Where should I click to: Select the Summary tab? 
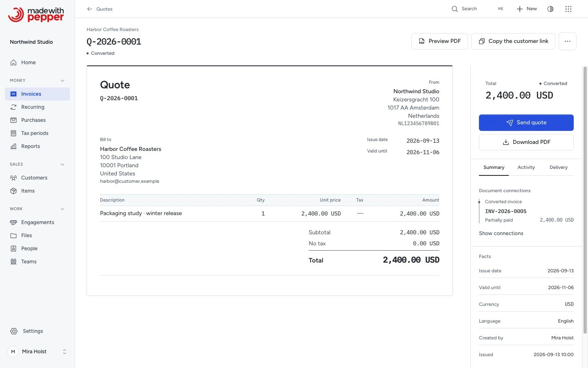(x=494, y=168)
